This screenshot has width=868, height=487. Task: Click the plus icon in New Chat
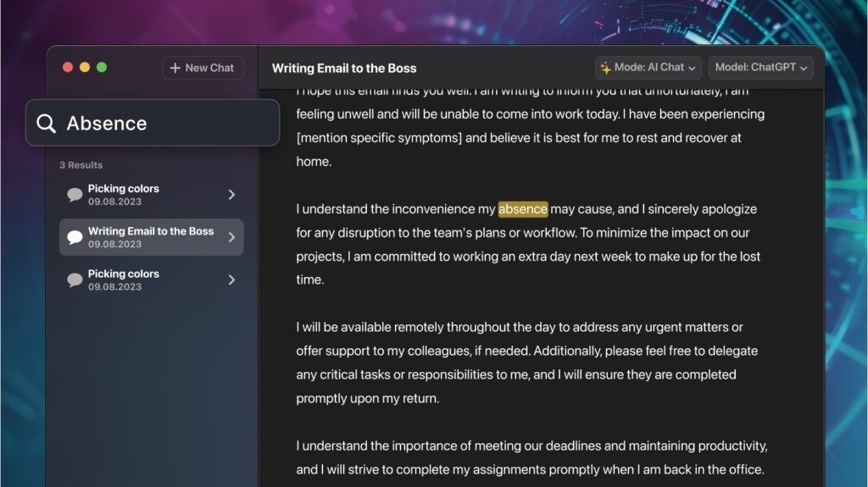[x=175, y=68]
